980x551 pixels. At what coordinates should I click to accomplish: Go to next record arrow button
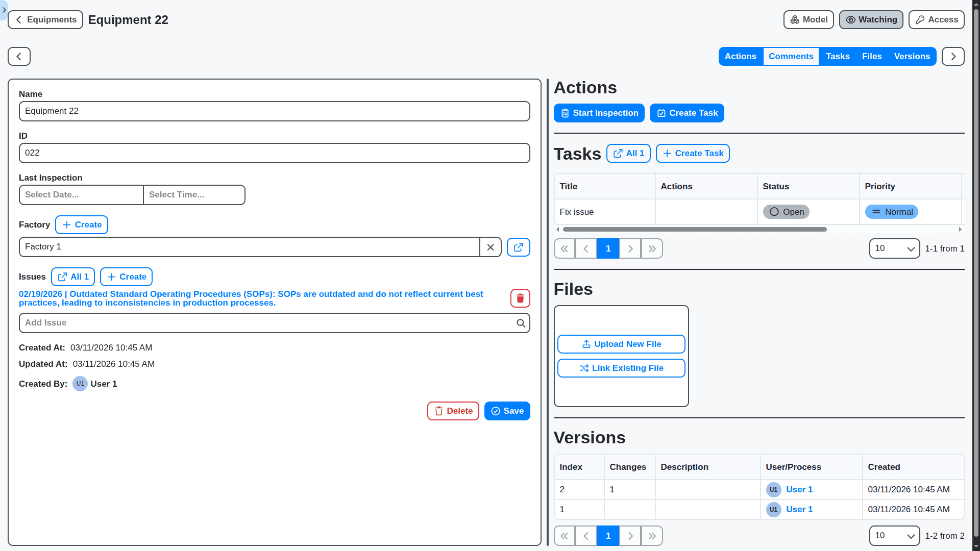pyautogui.click(x=953, y=57)
